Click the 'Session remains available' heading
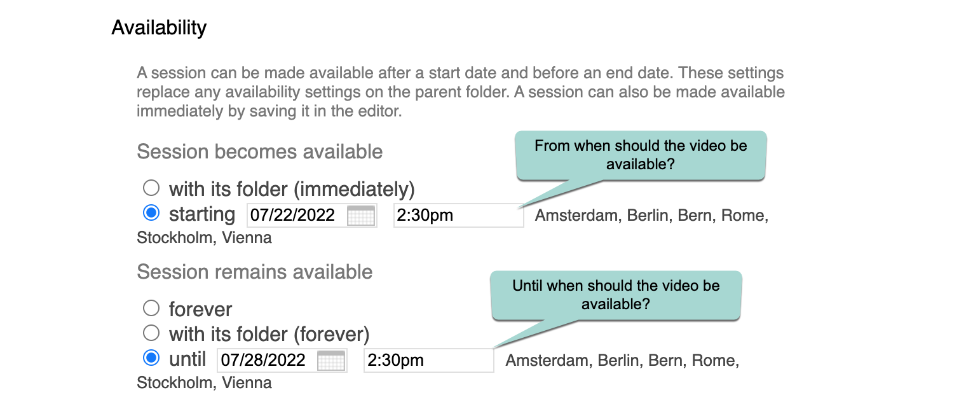 pyautogui.click(x=255, y=272)
